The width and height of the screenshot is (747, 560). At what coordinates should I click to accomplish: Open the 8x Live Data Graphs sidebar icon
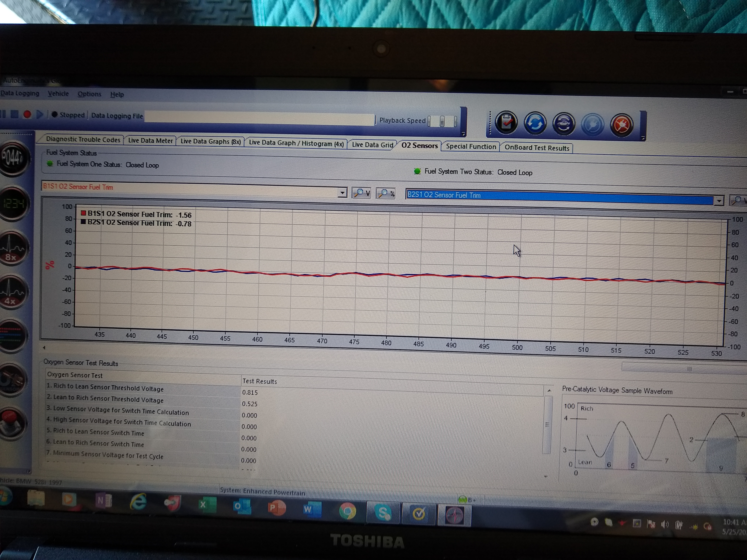[13, 248]
